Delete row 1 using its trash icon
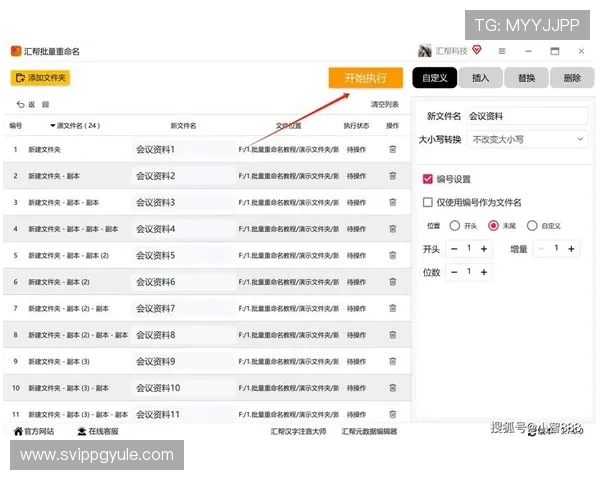Viewport: 600px width, 480px height. click(x=393, y=149)
